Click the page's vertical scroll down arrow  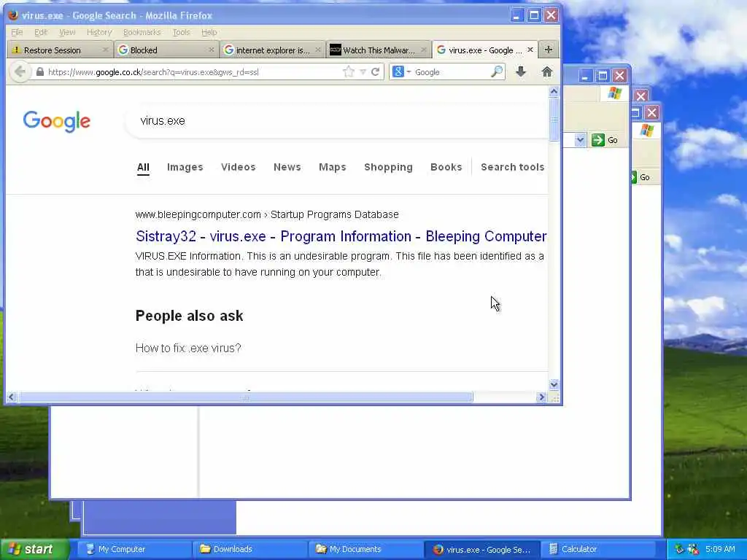[x=554, y=384]
